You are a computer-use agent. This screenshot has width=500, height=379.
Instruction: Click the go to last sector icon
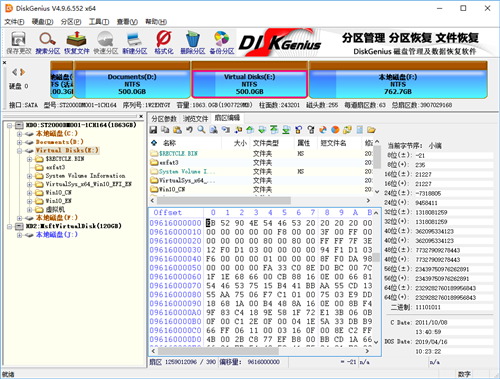coord(286,130)
